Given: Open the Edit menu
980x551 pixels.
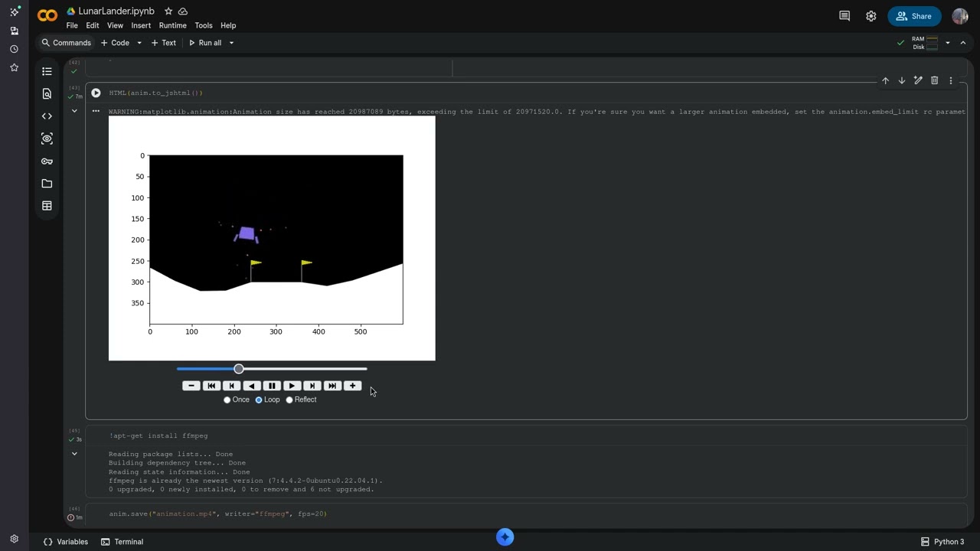Looking at the screenshot, I should 93,25.
